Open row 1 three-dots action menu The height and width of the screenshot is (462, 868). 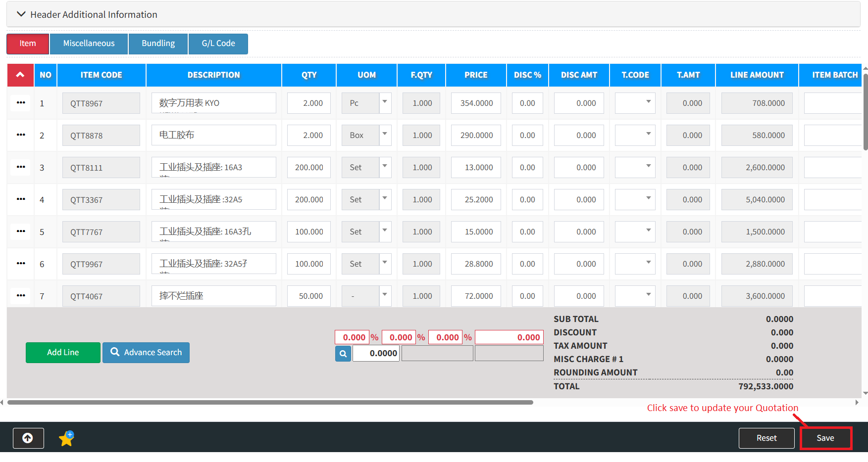tap(21, 103)
